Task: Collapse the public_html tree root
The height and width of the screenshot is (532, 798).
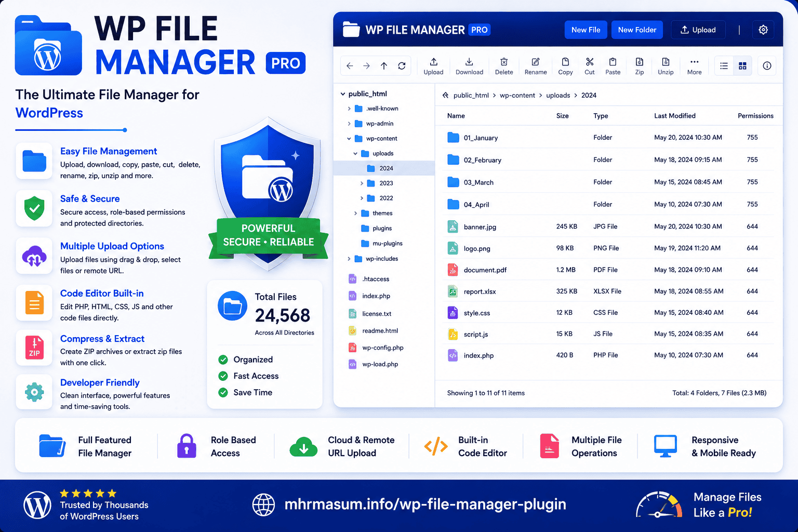Action: pyautogui.click(x=343, y=94)
